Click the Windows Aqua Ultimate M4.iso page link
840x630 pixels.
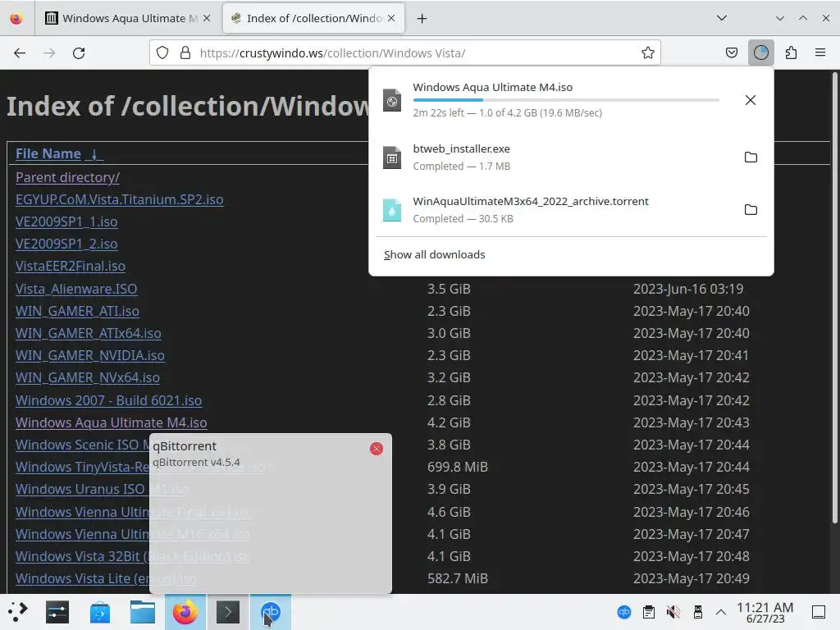111,422
